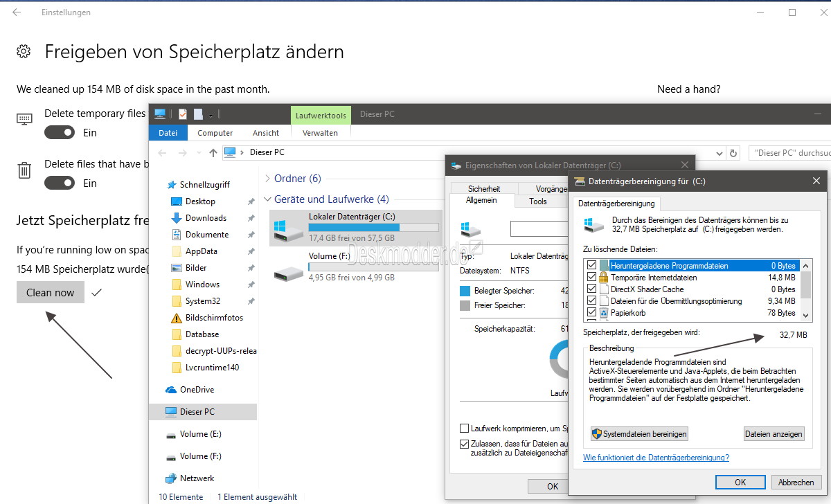Click the OneDrive cloud icon in sidebar

point(171,390)
